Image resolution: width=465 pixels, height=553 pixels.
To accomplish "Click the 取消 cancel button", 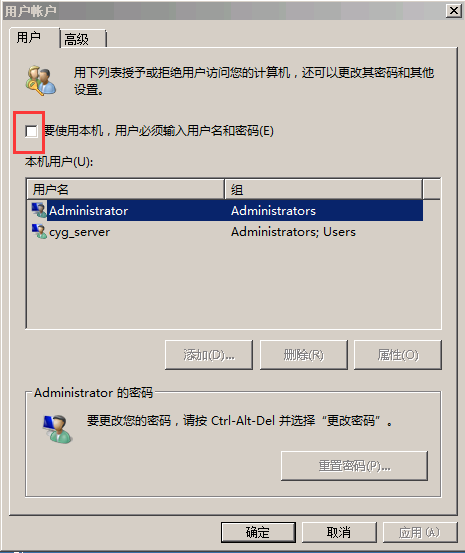I will (x=339, y=532).
